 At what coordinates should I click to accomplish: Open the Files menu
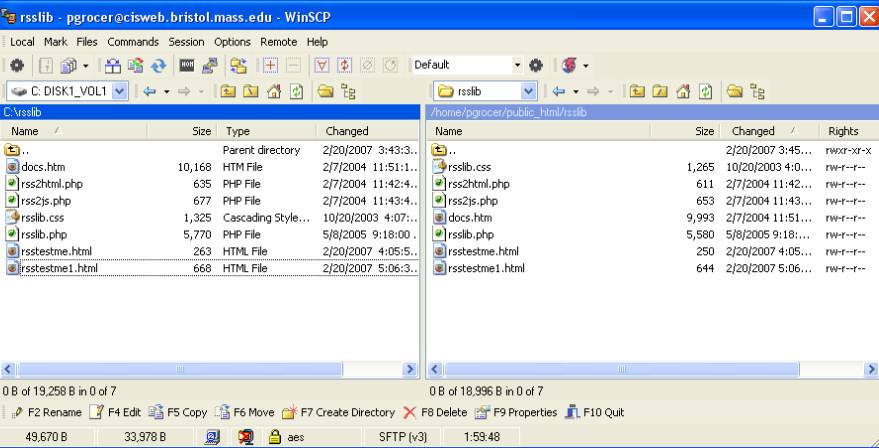point(87,42)
